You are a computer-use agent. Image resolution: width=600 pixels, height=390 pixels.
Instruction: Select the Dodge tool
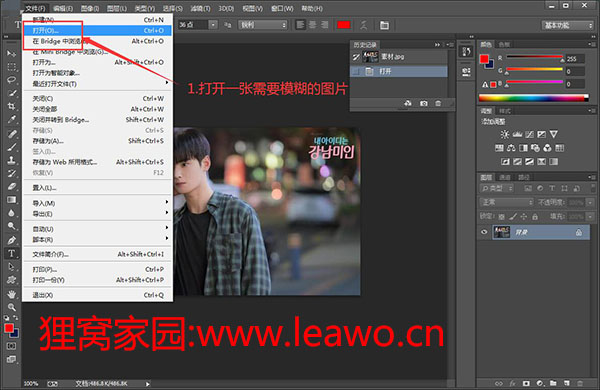click(11, 226)
